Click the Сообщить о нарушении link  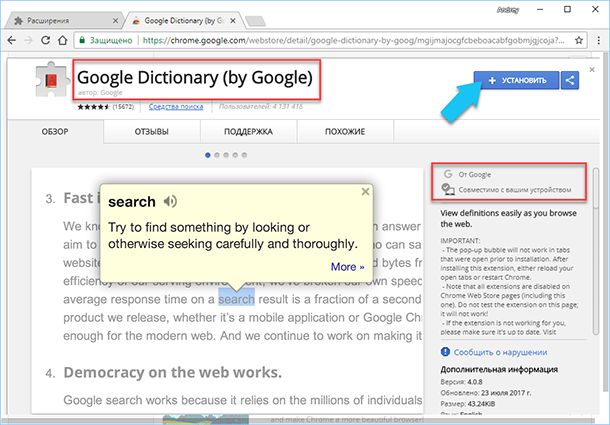[x=500, y=353]
